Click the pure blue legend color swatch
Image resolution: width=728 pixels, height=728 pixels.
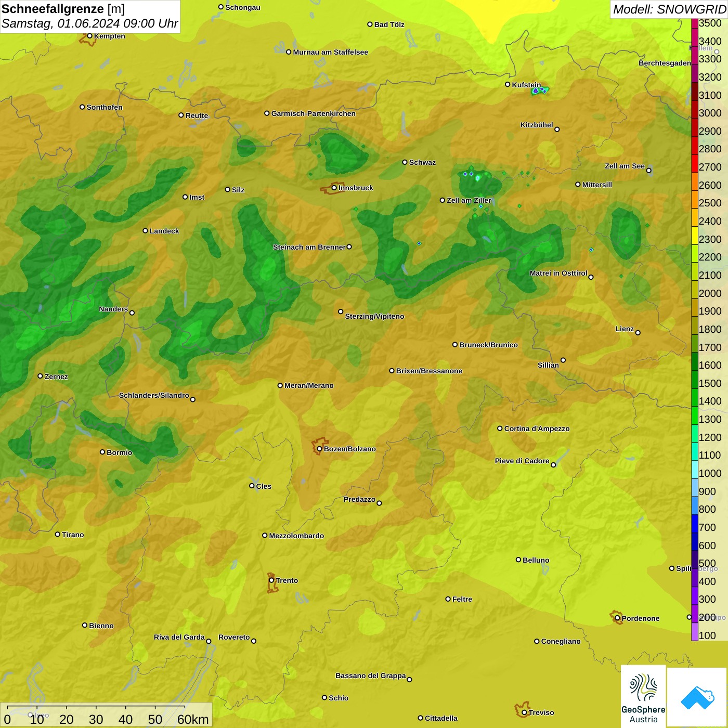click(695, 523)
